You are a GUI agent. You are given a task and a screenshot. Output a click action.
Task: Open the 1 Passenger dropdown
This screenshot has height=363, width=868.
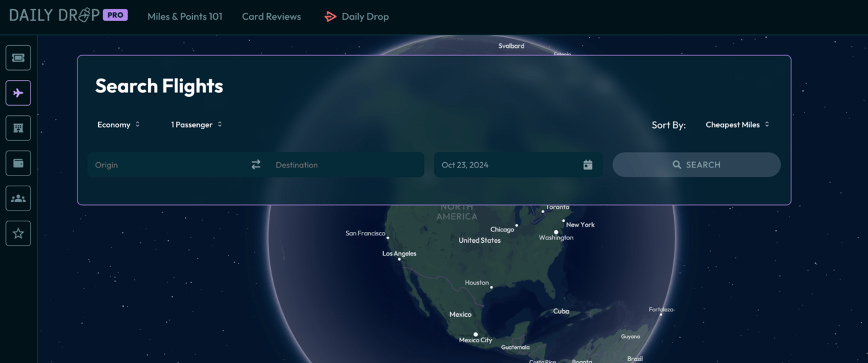196,125
